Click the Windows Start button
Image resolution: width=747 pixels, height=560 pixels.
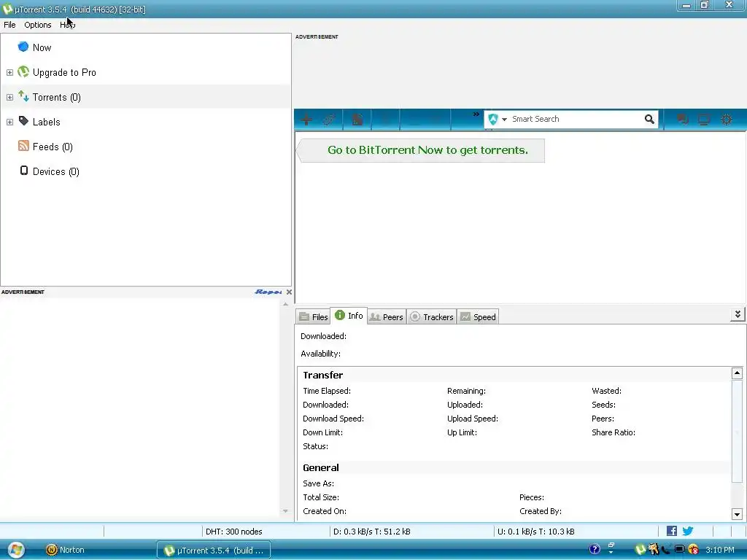[16, 550]
